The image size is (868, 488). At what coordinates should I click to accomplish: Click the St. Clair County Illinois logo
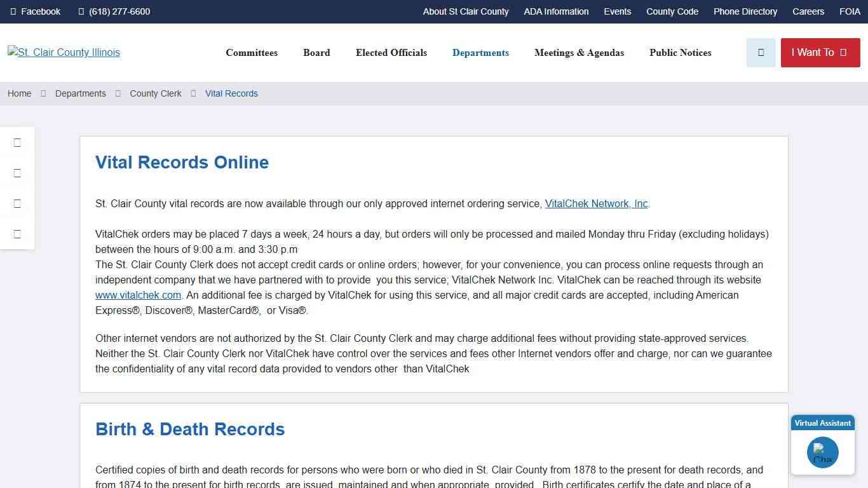click(x=64, y=52)
